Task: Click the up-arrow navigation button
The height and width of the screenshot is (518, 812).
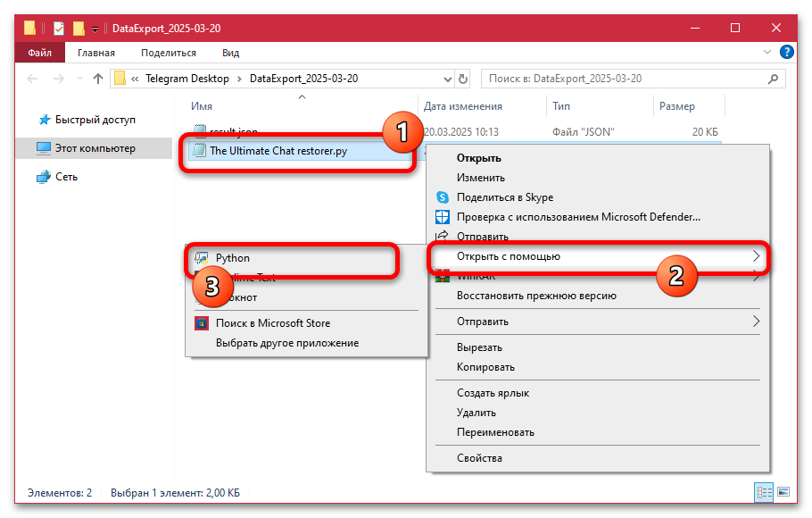Action: tap(98, 79)
